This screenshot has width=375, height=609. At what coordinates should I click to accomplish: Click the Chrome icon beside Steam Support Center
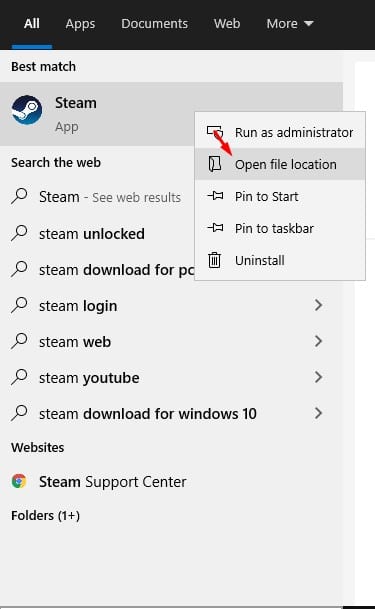coord(19,481)
